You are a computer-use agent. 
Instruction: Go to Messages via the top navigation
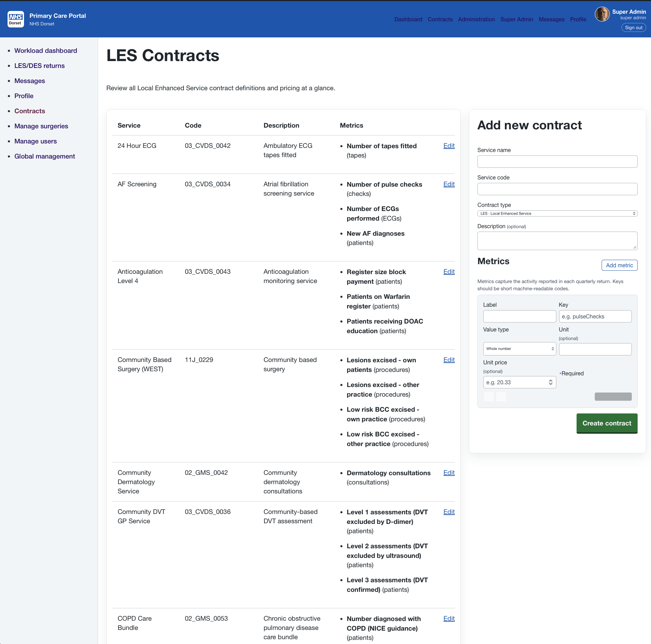[x=551, y=19]
